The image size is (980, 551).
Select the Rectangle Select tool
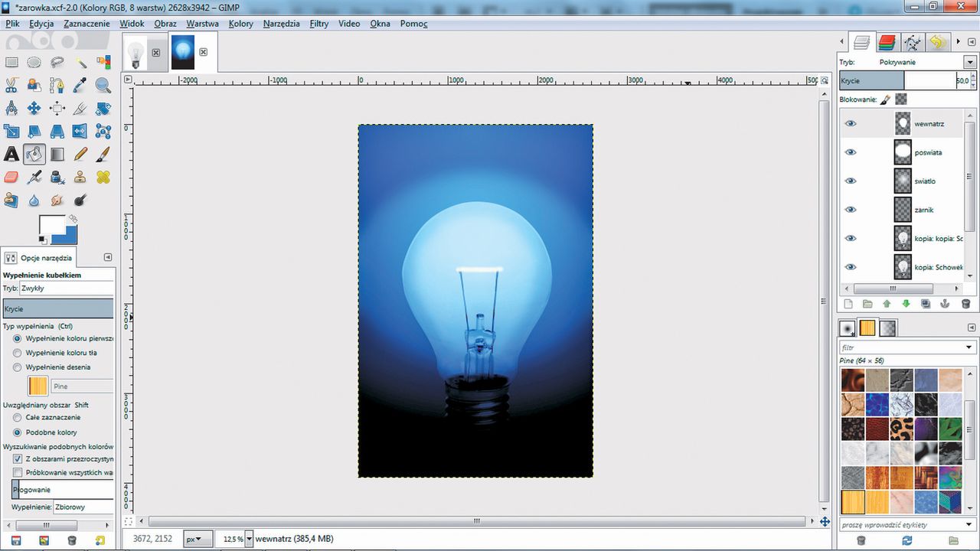pyautogui.click(x=11, y=63)
